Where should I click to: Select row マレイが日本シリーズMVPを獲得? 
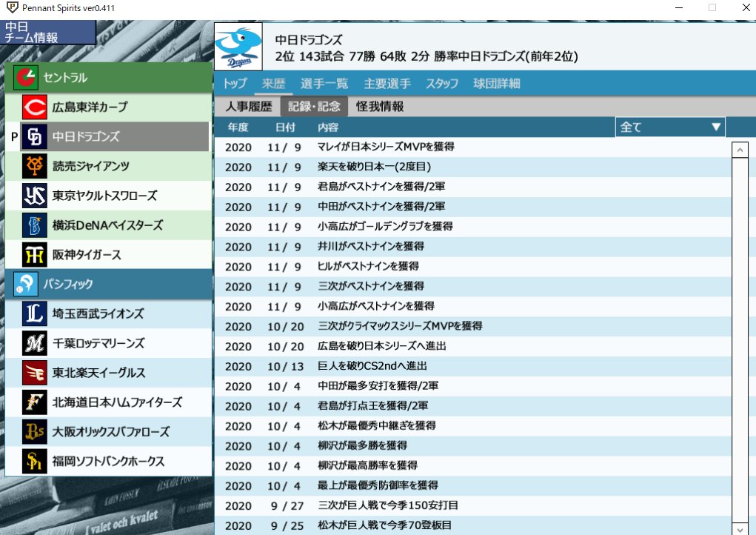point(472,147)
